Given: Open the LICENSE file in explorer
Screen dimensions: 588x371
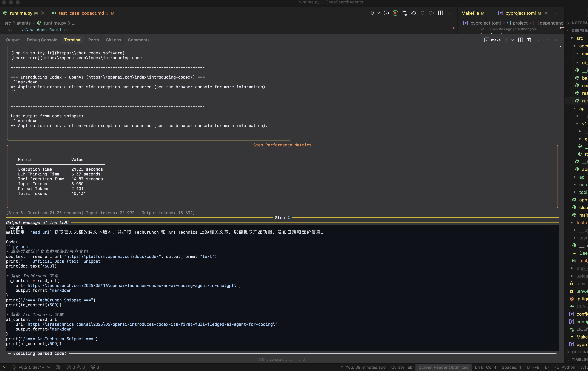Looking at the screenshot, I should pos(579,329).
